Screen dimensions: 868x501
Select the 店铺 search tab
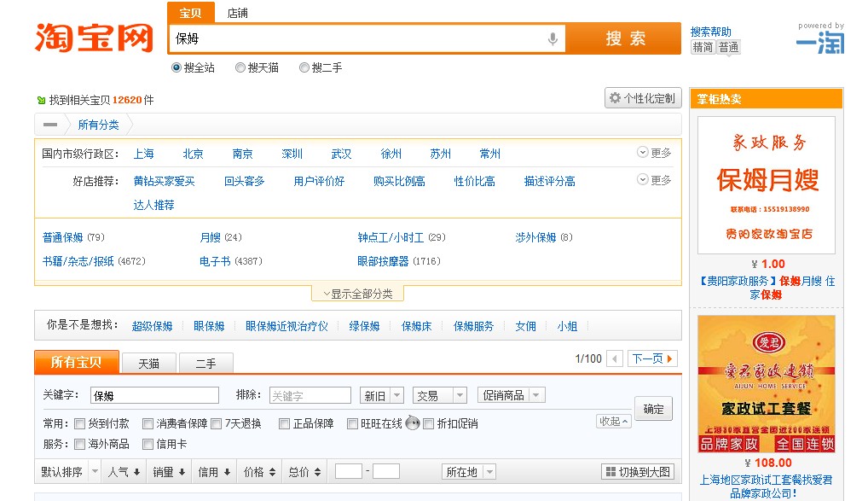238,13
